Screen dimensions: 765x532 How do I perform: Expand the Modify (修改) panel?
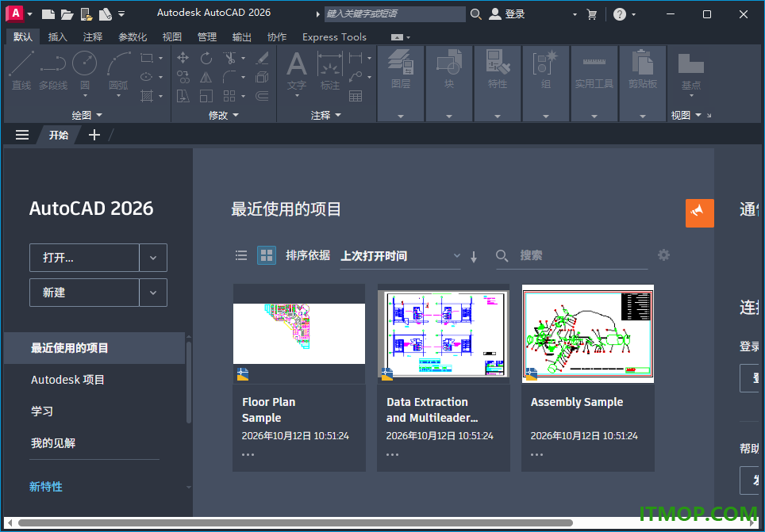click(x=224, y=115)
